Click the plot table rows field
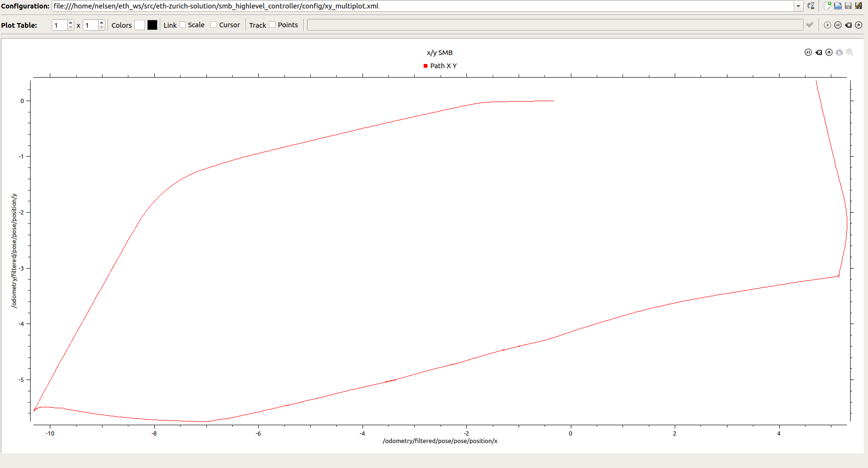The image size is (868, 468). click(60, 25)
